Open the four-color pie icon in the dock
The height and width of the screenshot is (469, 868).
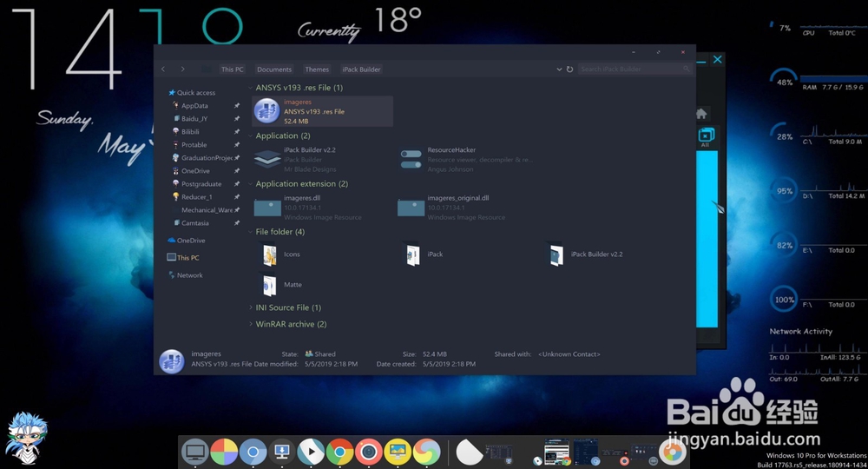pos(224,452)
